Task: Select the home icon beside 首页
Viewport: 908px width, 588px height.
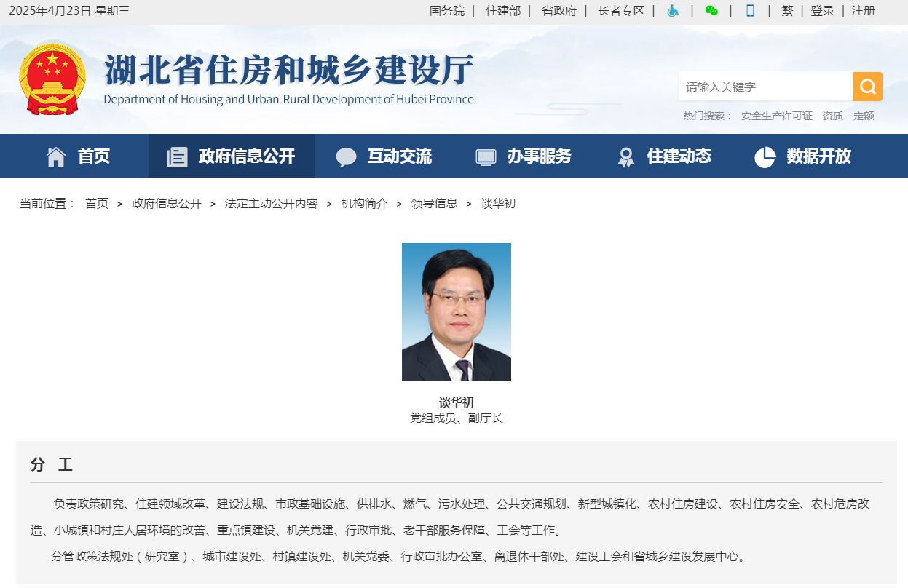Action: click(55, 156)
